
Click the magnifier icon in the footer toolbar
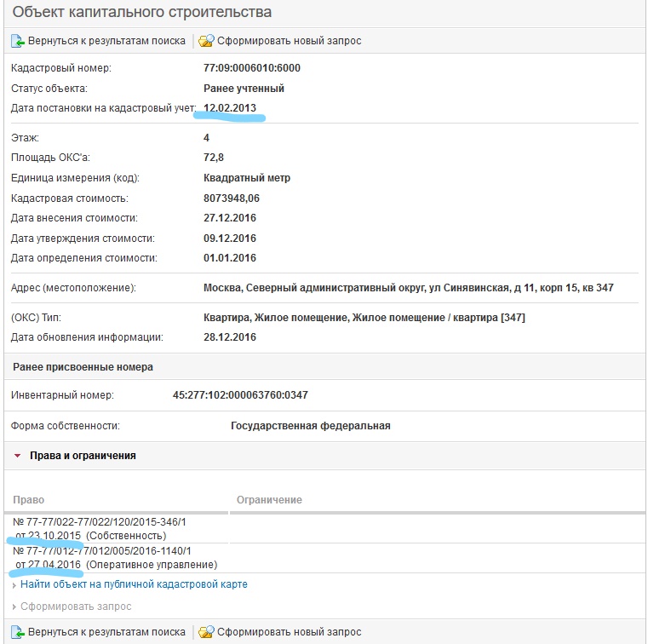tap(206, 632)
